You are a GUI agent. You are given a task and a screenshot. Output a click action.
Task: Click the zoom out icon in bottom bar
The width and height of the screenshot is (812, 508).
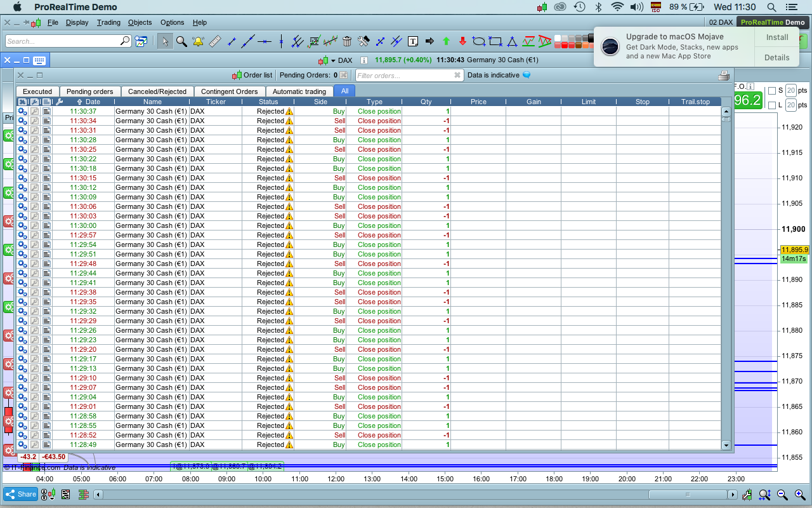tap(782, 494)
